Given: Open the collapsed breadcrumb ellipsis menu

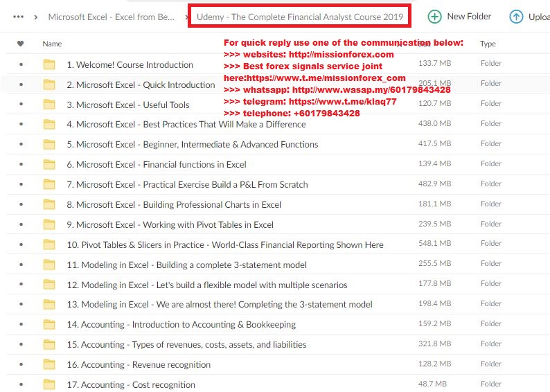Looking at the screenshot, I should [18, 17].
